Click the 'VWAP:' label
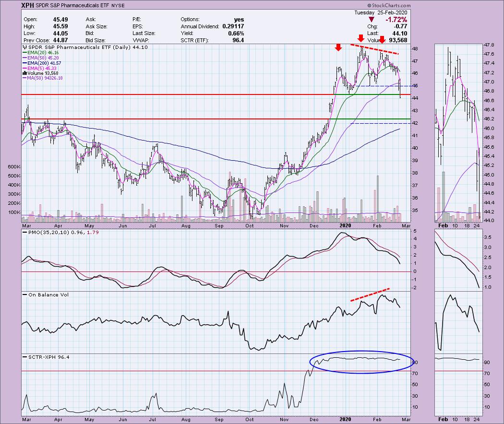504x424 pixels. [141, 40]
